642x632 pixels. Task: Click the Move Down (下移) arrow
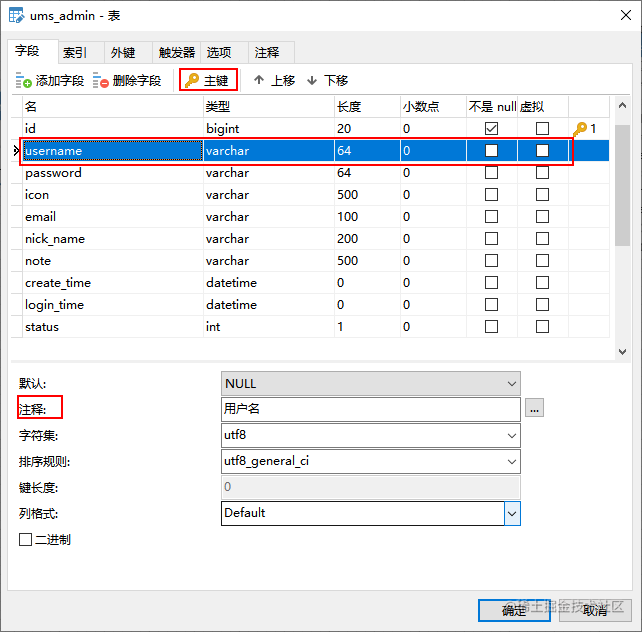[x=312, y=80]
